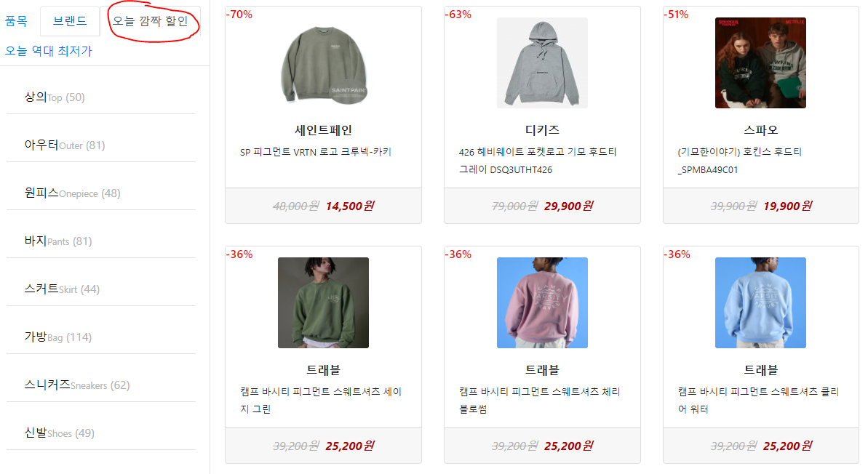This screenshot has width=868, height=474.
Task: View the light blue 트래블 sweatshirt image
Action: (760, 302)
